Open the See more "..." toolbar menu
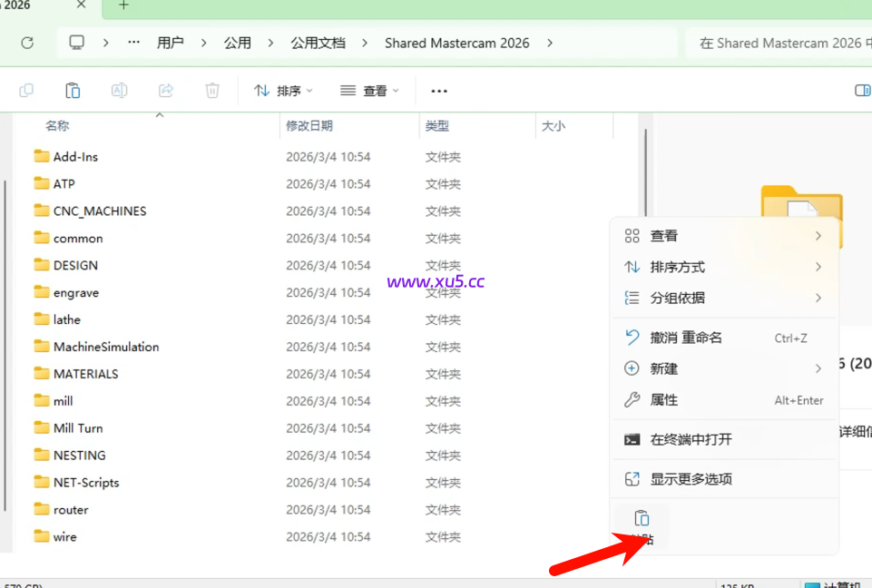Viewport: 872px width, 588px height. [439, 90]
